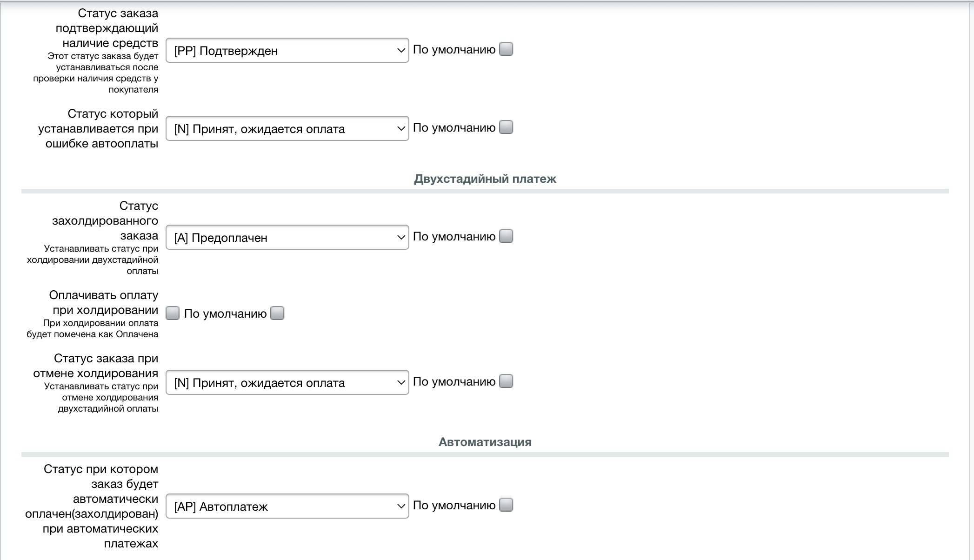Viewport: 974px width, 560px height.
Task: Click the 'Оплачивать оплату при холдировании' label text
Action: [x=104, y=303]
